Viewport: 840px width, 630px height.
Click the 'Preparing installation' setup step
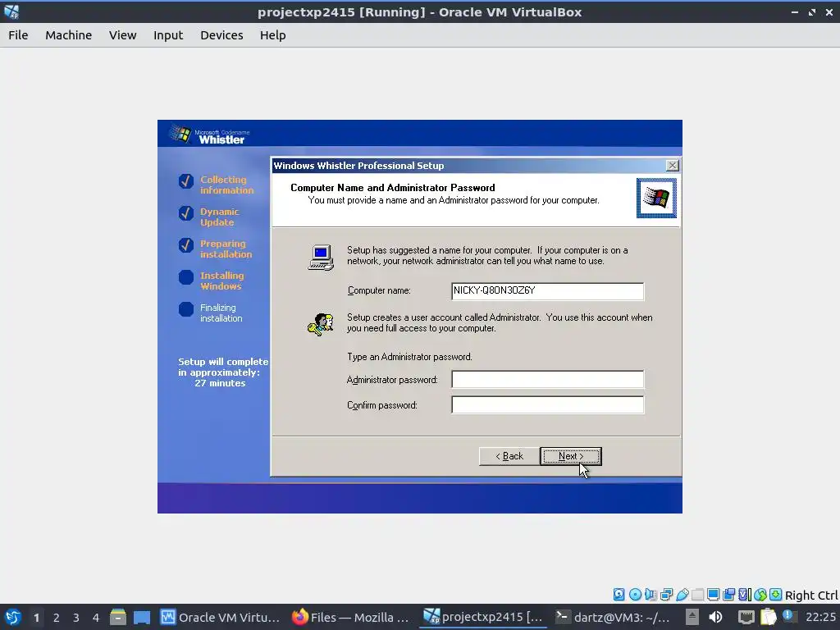click(x=226, y=249)
